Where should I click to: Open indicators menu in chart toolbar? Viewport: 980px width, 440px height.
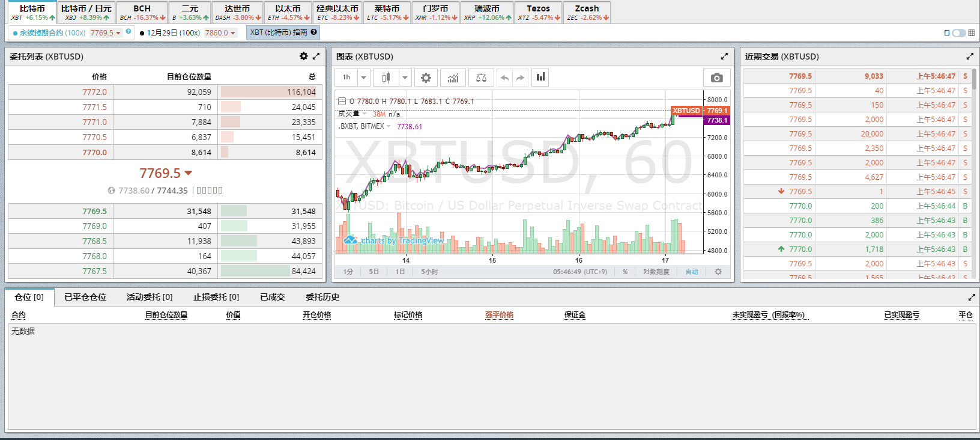point(453,78)
